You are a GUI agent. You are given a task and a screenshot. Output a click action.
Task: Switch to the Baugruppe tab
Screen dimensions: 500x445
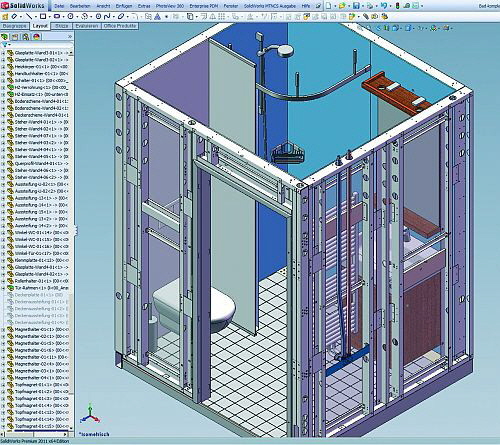point(15,26)
